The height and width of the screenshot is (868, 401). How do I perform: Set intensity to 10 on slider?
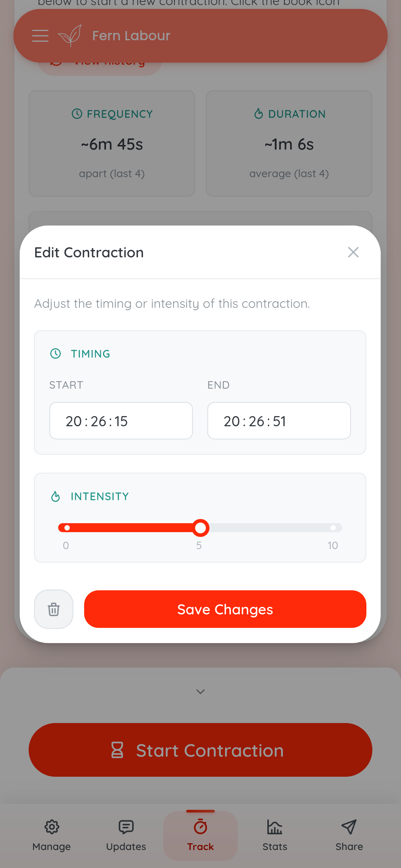point(333,528)
